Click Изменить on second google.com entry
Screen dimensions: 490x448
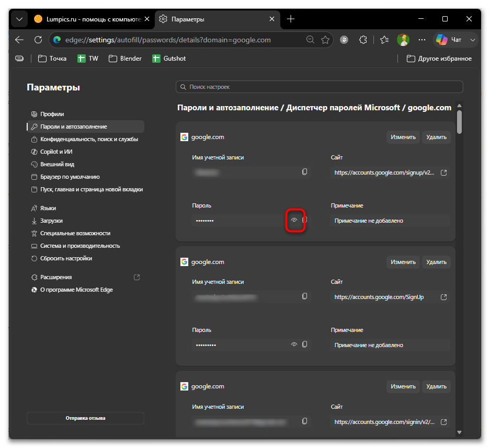coord(403,262)
